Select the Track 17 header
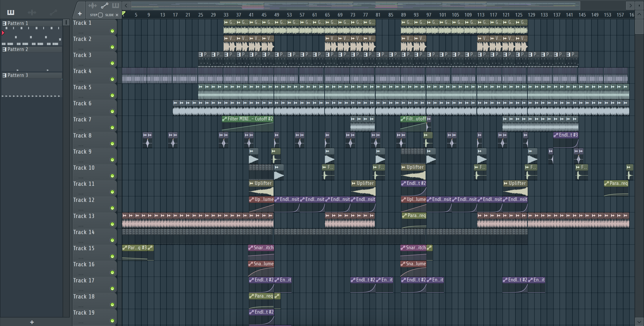 (x=95, y=285)
